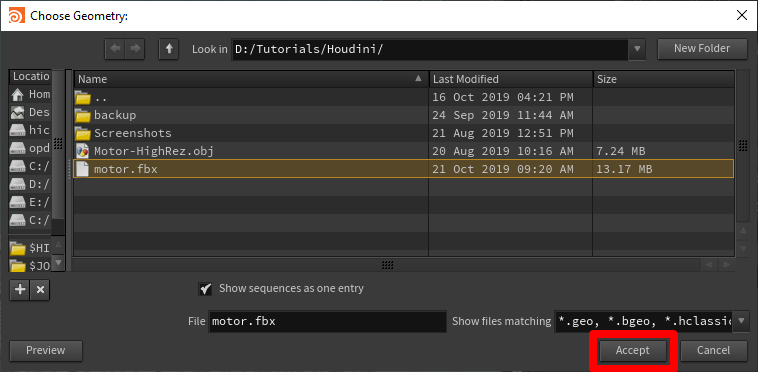Click the date '21 Oct 2019 09:20 AM'
Image resolution: width=758 pixels, height=372 pixels.
503,169
